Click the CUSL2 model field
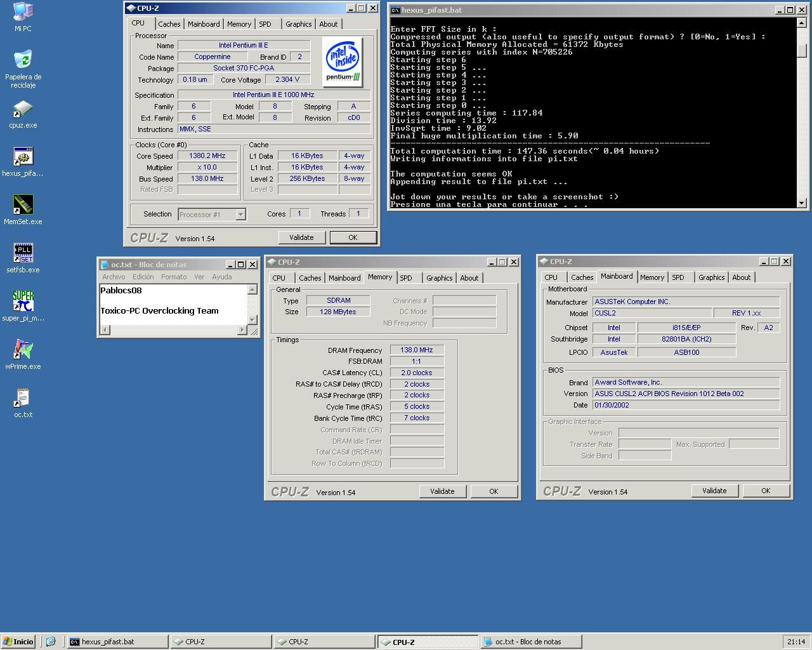 [x=652, y=313]
